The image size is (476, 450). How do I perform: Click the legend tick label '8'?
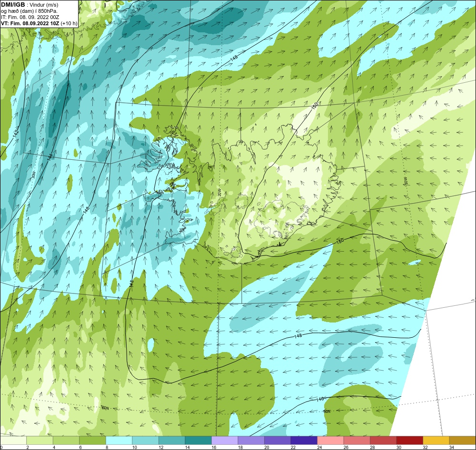(107, 447)
